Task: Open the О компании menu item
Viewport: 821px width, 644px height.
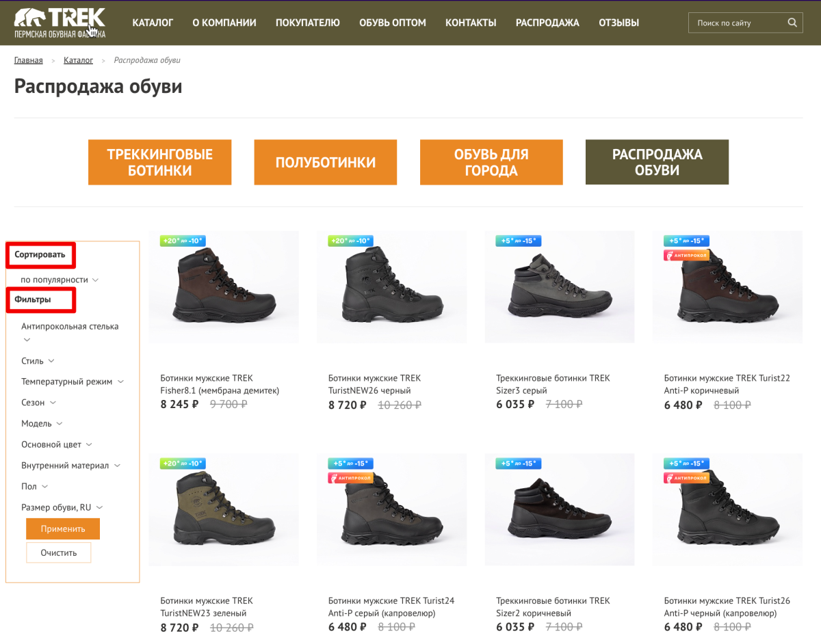Action: [x=224, y=23]
